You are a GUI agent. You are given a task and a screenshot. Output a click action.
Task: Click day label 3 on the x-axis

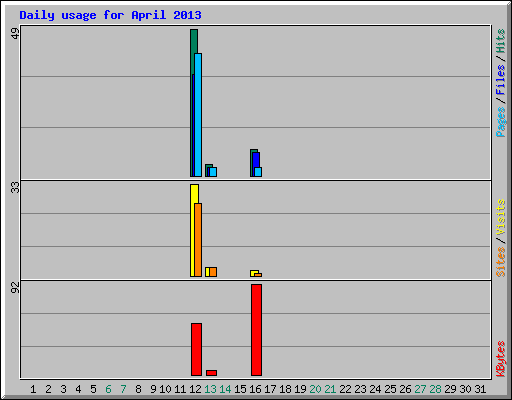point(63,389)
